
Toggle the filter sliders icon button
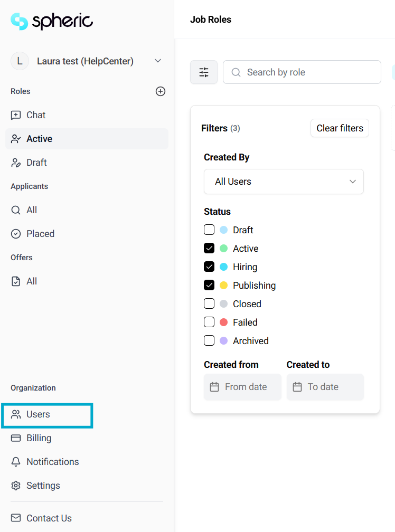pyautogui.click(x=204, y=72)
